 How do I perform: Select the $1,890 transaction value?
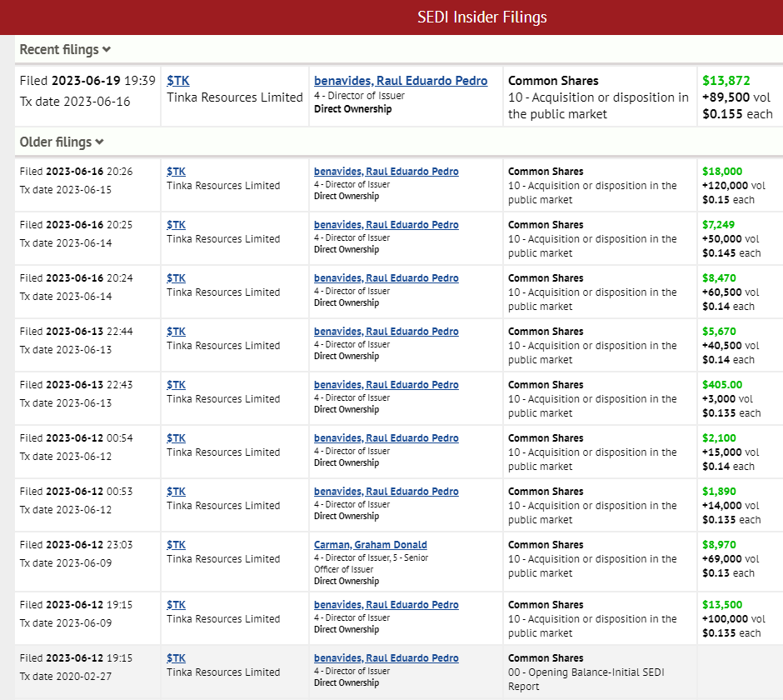coord(719,492)
